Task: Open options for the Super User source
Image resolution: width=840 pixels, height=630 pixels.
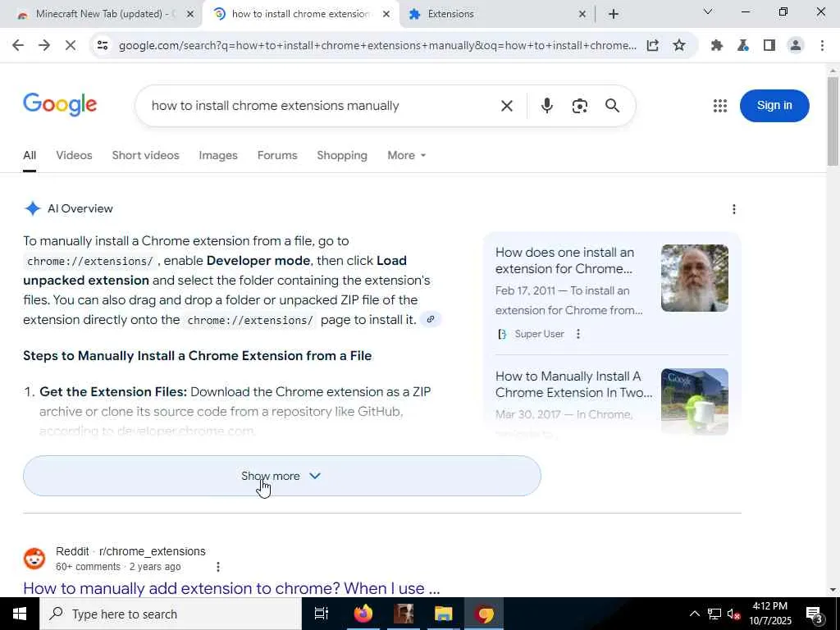Action: 578,335
